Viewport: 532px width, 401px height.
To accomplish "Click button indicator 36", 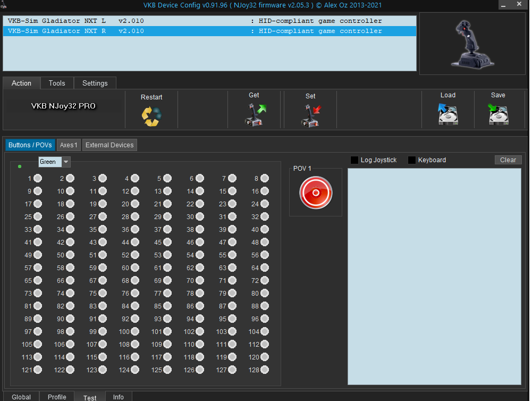I will pyautogui.click(x=135, y=230).
